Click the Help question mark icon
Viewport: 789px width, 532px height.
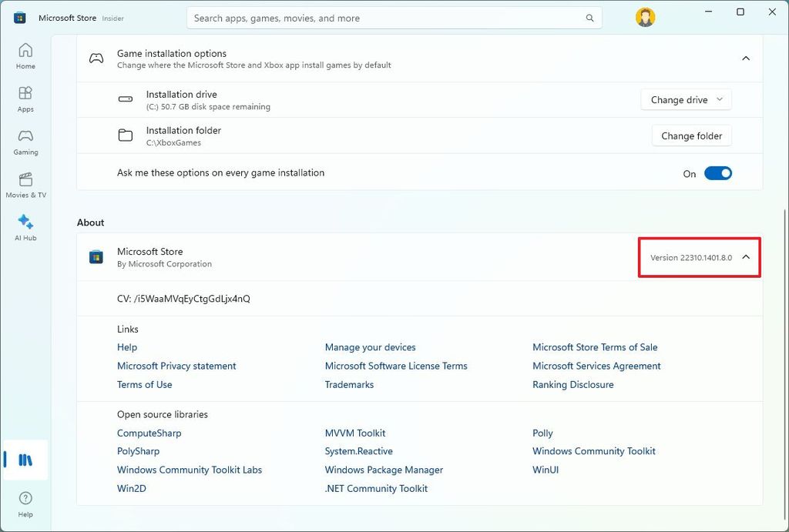pyautogui.click(x=25, y=504)
